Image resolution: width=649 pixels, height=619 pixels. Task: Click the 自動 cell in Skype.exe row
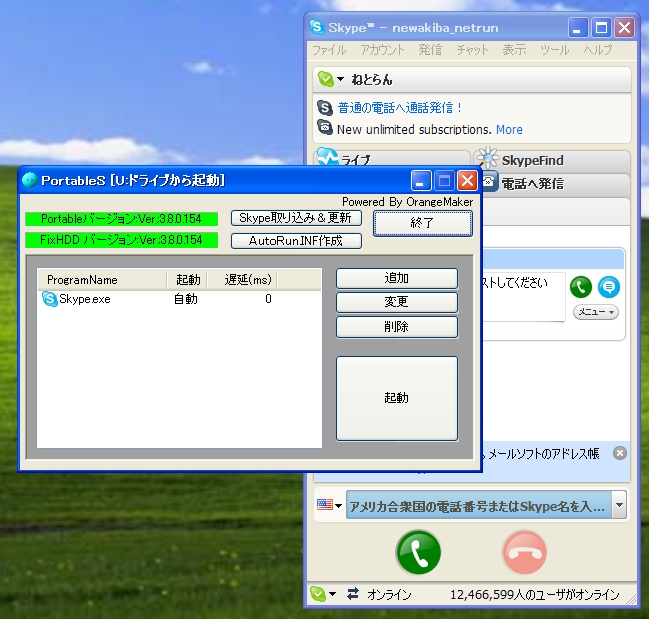click(185, 299)
